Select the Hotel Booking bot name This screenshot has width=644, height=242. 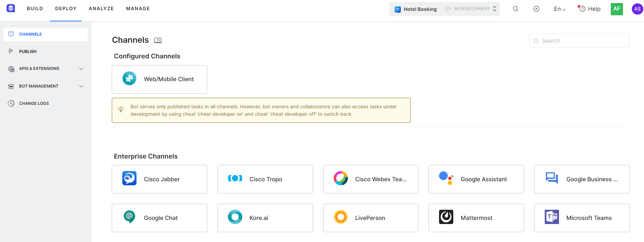(420, 9)
